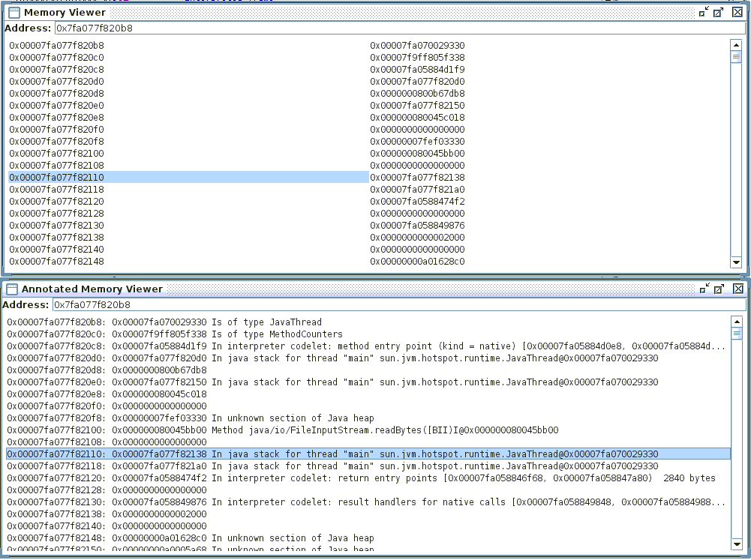
Task: Select value 0x000000080045bb00 in Memory Viewer
Action: tap(417, 154)
